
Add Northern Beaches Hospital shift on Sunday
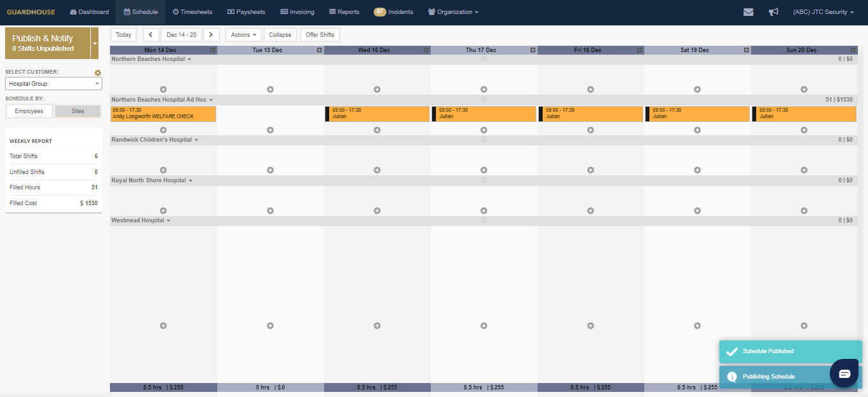tap(804, 90)
